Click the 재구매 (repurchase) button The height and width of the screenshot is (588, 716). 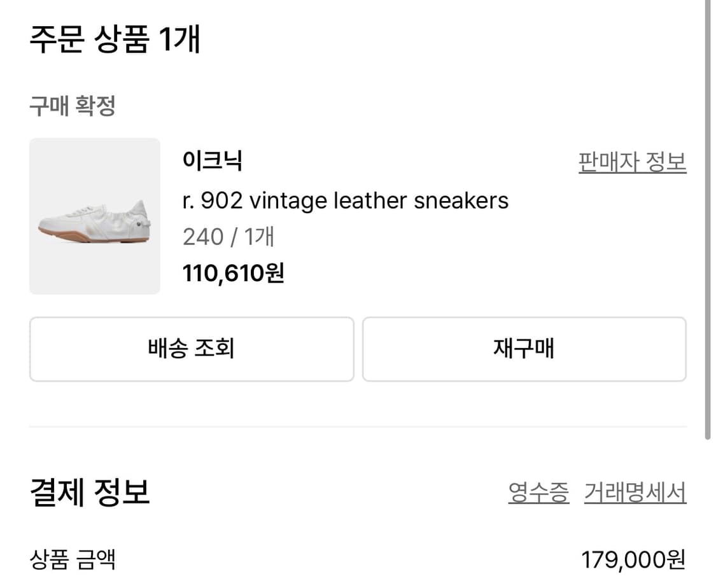tap(524, 349)
